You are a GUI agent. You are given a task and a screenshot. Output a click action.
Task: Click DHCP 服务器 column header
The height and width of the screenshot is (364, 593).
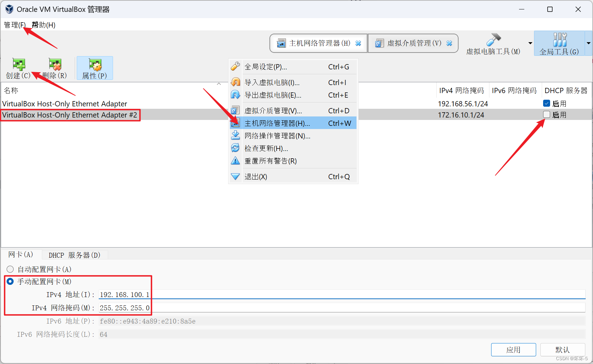pyautogui.click(x=566, y=91)
